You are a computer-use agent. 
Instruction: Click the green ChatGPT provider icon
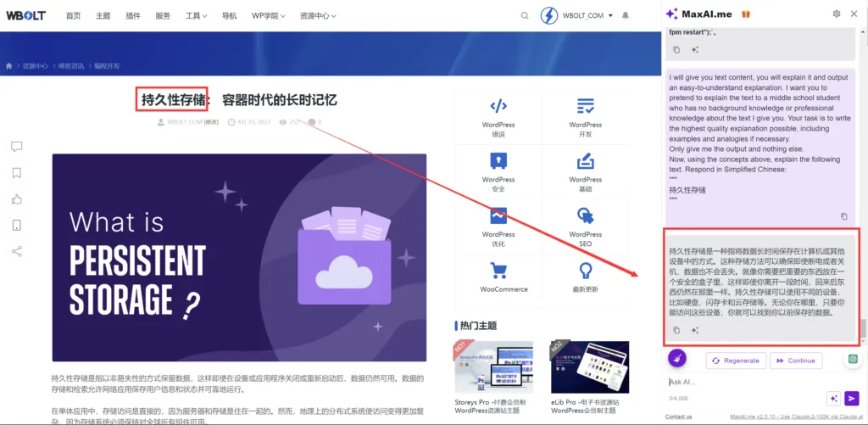853,359
